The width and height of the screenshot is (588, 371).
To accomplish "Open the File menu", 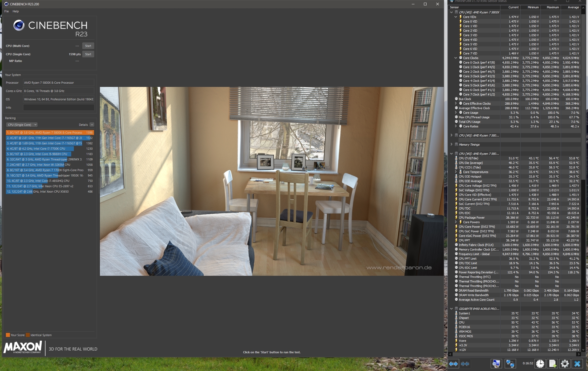I will (6, 11).
